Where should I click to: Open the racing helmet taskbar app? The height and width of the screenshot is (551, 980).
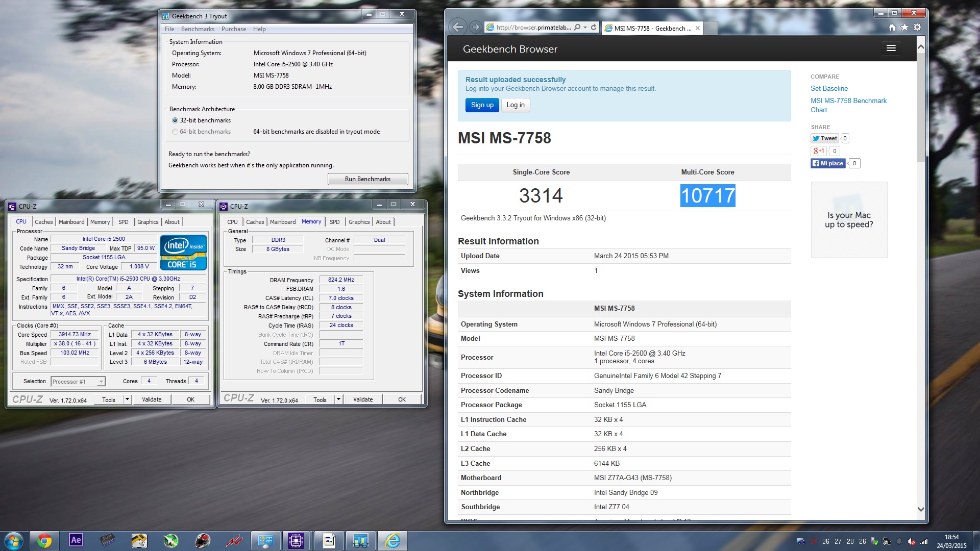(203, 541)
